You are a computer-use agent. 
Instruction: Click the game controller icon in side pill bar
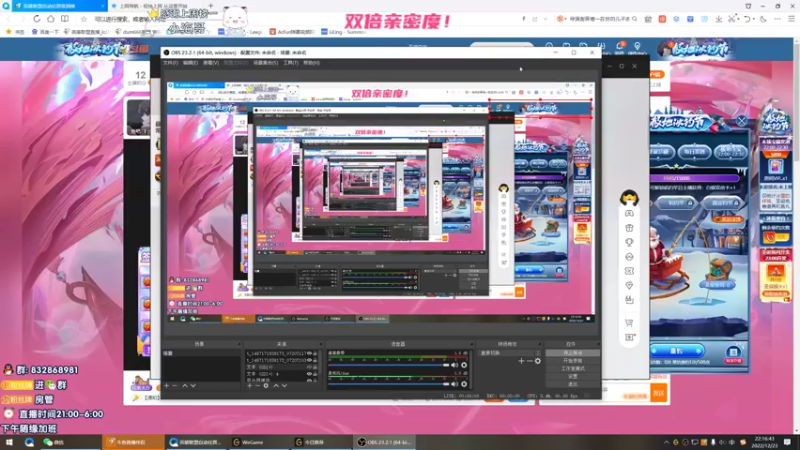tap(629, 213)
